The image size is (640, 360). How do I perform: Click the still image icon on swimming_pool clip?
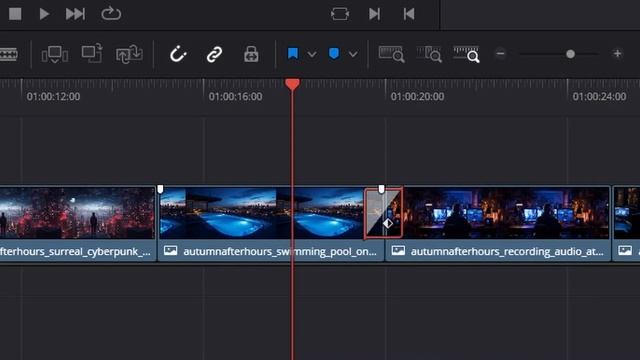[171, 251]
